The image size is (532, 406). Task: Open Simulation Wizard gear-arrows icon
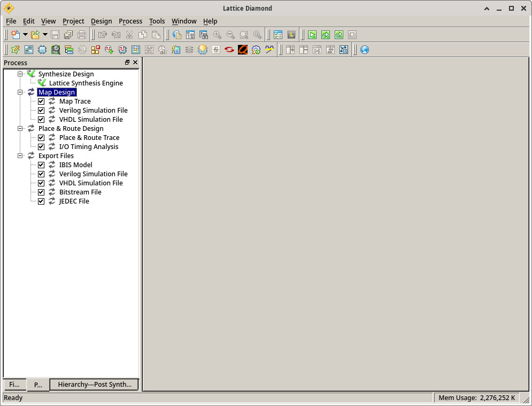256,50
